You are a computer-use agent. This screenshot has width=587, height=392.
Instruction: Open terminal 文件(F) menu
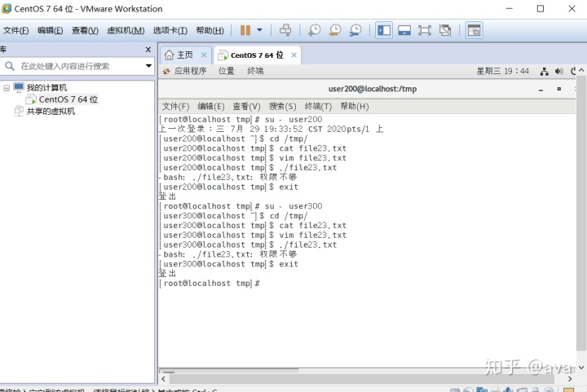[x=175, y=107]
